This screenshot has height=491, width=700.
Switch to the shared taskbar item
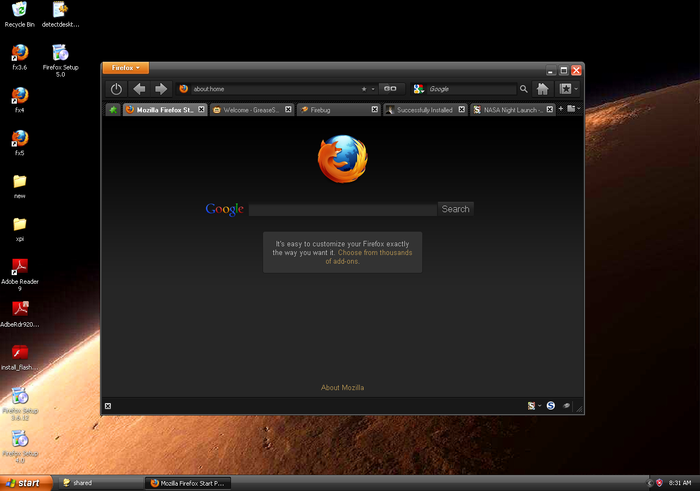tap(99, 483)
